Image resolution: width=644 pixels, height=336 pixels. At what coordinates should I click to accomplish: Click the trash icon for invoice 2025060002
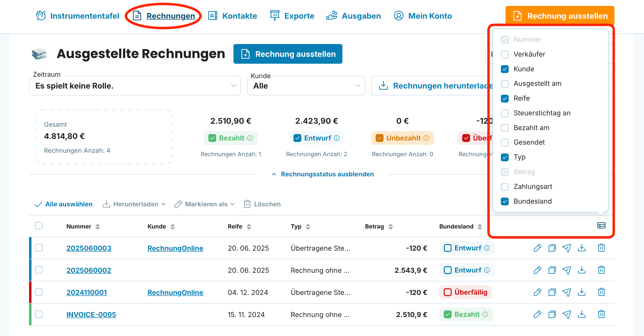601,270
